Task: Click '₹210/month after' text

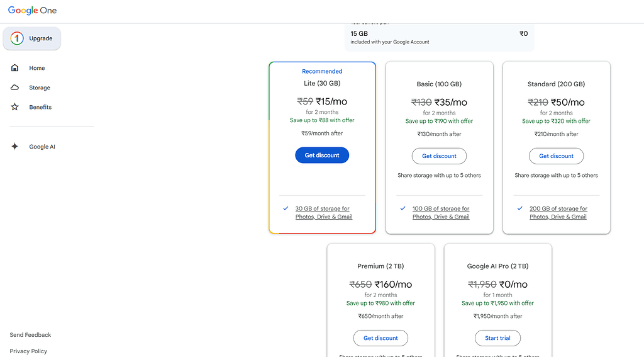Action: pos(556,134)
